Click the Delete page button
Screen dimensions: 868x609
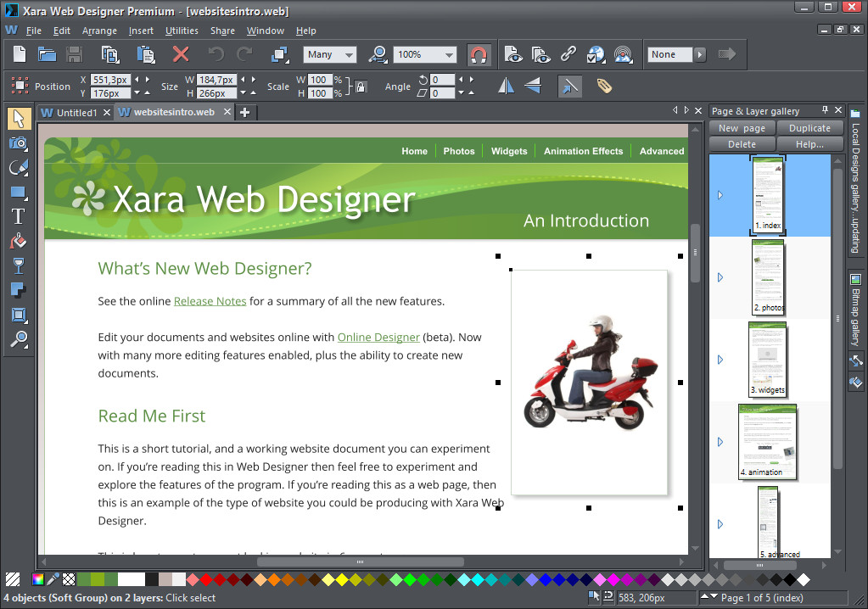tap(742, 144)
